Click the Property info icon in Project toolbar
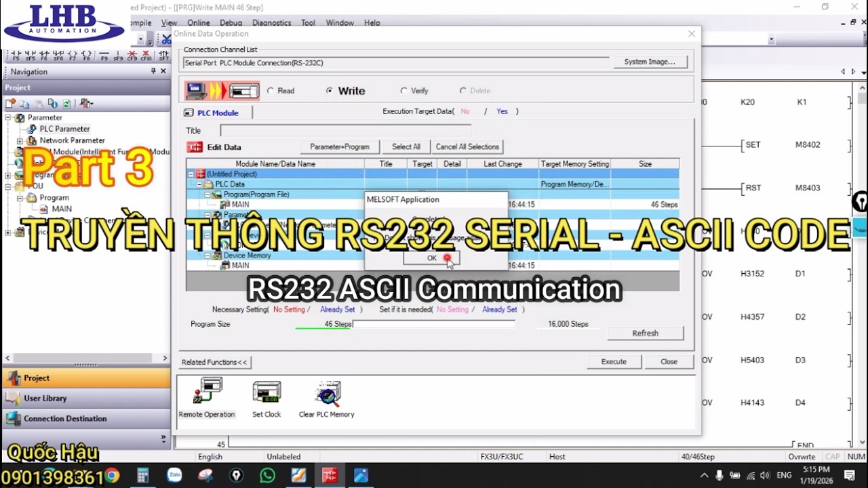868x488 pixels. coord(53,104)
